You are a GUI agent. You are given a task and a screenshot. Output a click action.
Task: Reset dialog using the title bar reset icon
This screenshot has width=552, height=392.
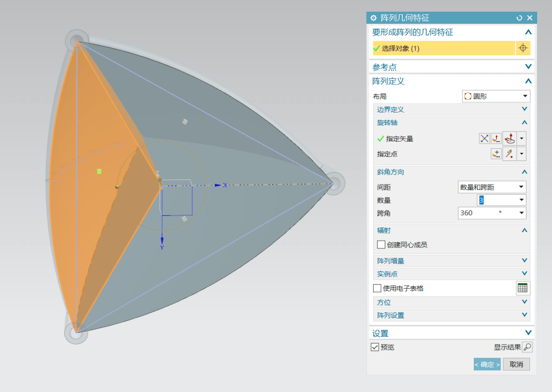[519, 18]
